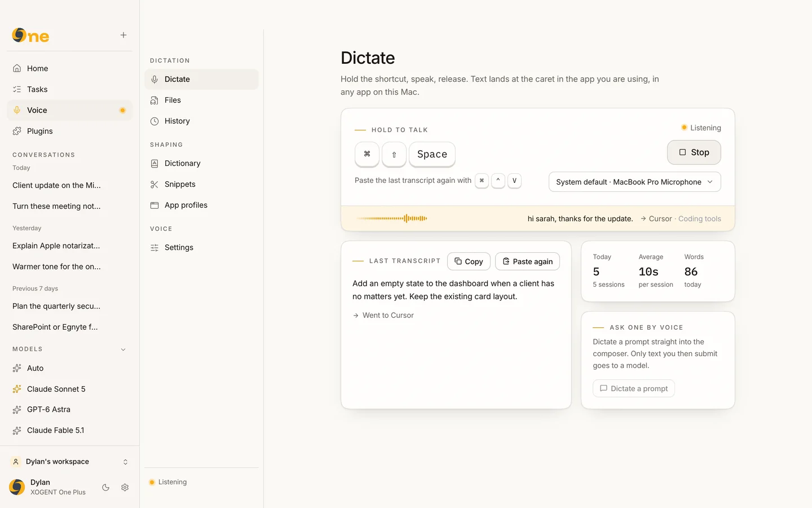Pick the GPT-6 Astra model

point(70,409)
